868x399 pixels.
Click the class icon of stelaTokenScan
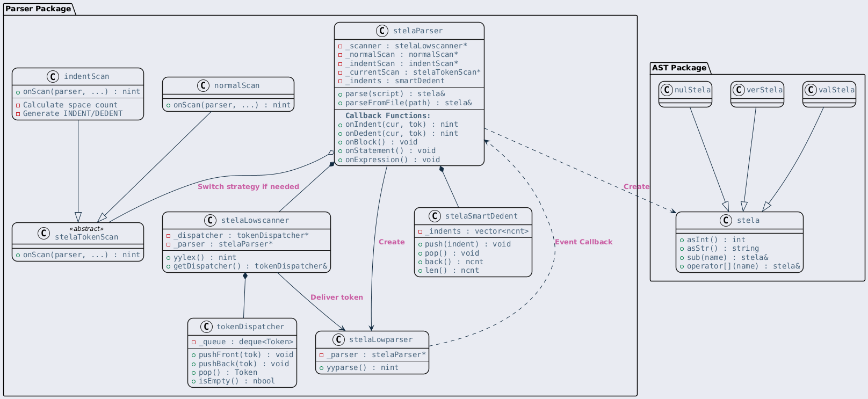coord(45,233)
